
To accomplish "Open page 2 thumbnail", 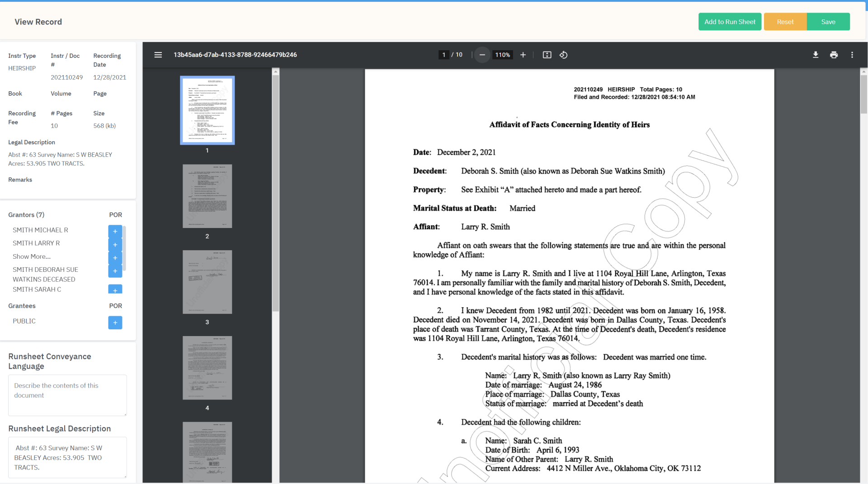I will pyautogui.click(x=207, y=196).
